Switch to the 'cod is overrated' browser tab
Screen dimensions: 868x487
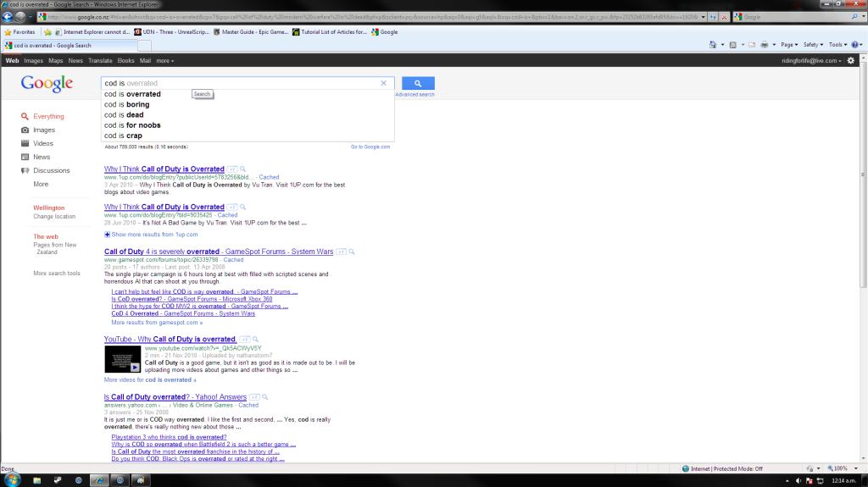click(70, 46)
